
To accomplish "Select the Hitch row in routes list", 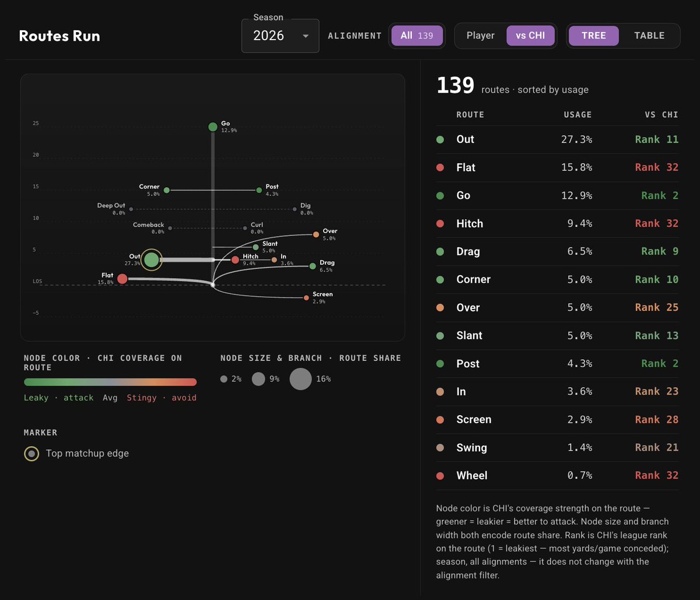I will [558, 223].
